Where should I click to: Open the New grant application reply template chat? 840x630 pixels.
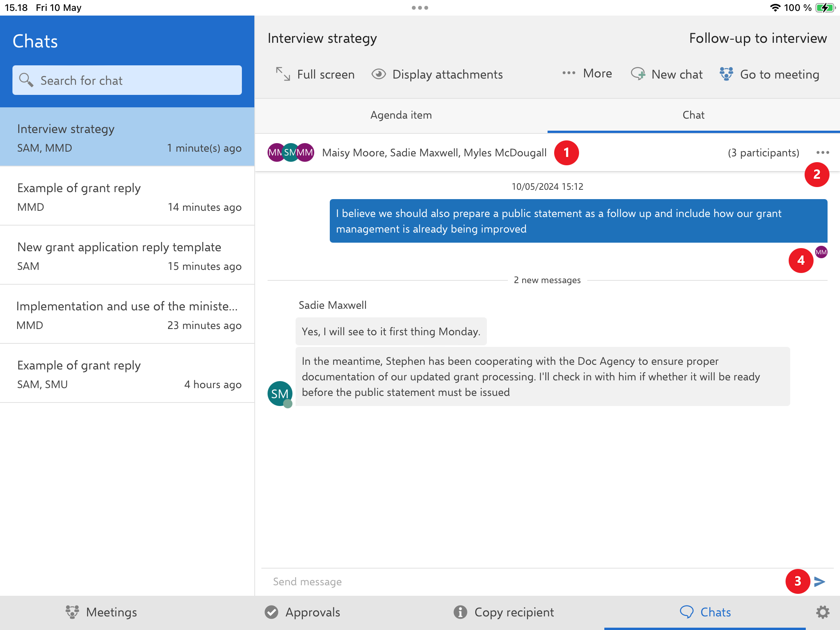click(x=127, y=255)
